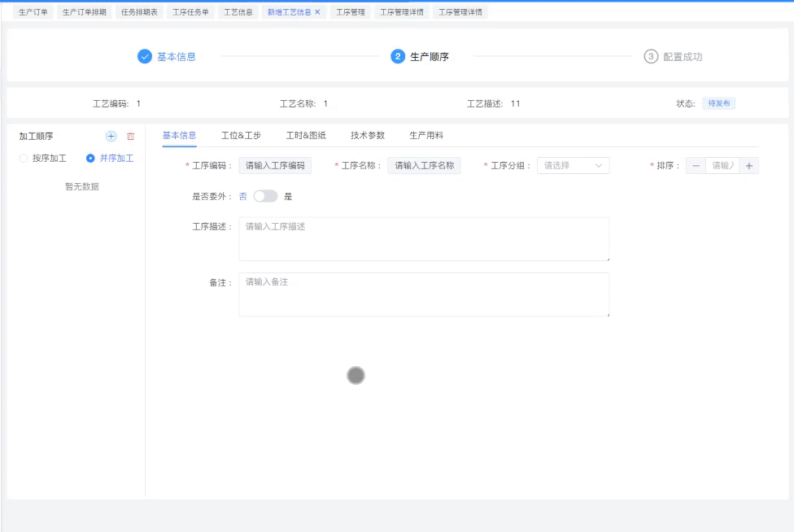Viewport: 794px width, 532px height.
Task: Select the 并序加工 radio option
Action: [90, 159]
